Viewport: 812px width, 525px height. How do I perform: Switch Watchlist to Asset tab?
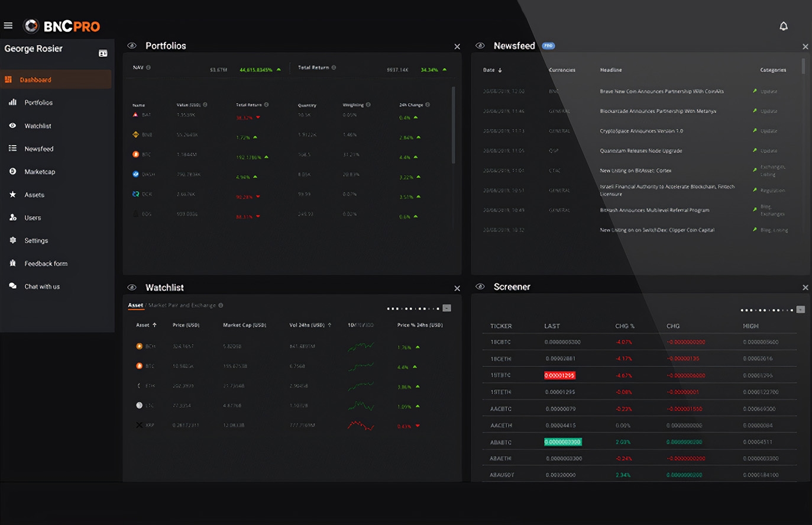[135, 305]
